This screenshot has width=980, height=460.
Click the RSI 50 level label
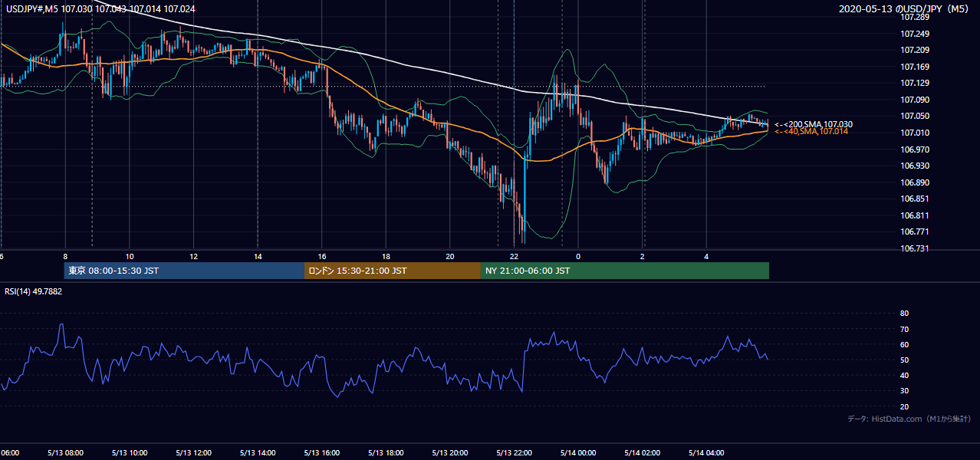(x=904, y=360)
